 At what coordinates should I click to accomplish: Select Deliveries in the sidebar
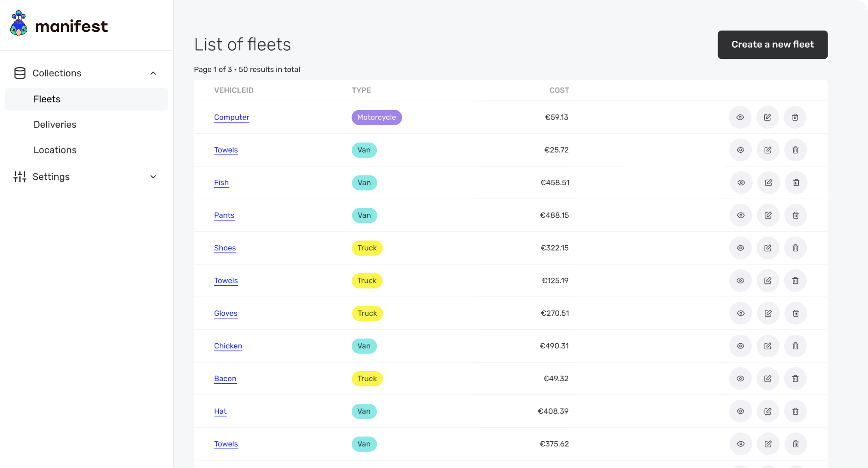tap(55, 124)
